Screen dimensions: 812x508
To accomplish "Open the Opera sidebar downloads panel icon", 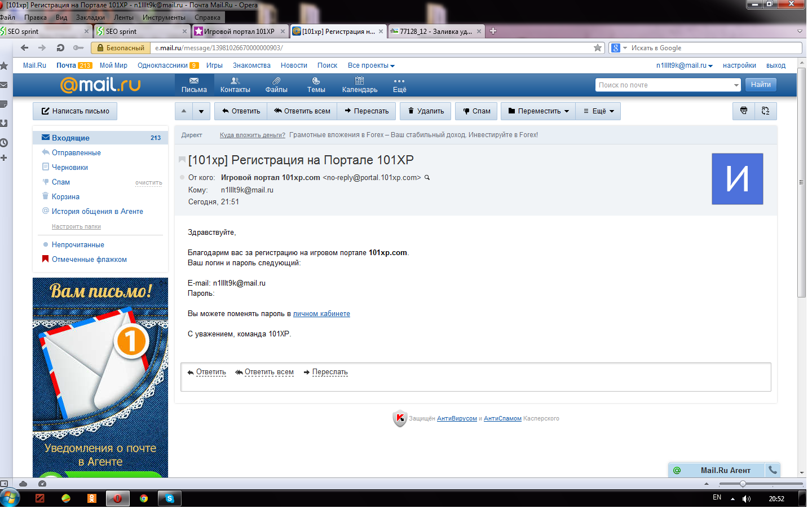I will point(4,123).
